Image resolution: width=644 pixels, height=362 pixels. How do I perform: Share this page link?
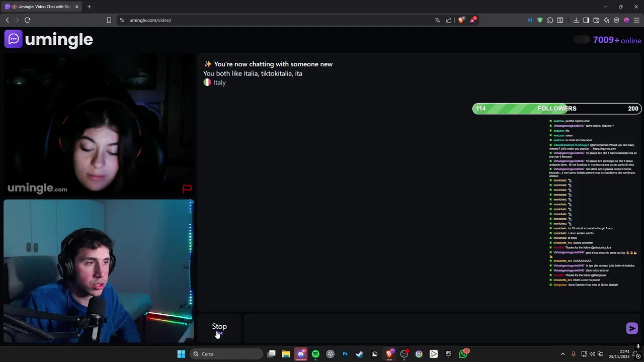(449, 20)
